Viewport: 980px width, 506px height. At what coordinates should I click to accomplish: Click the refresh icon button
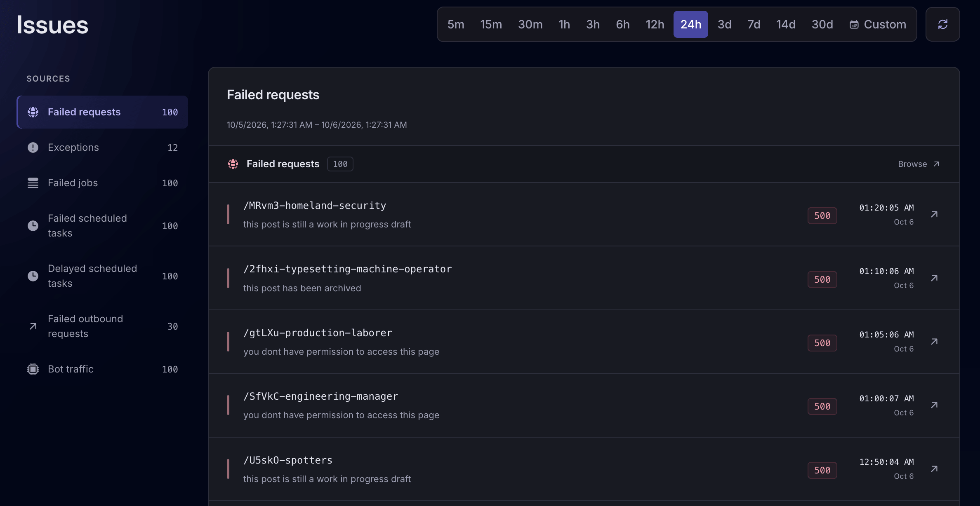[942, 24]
